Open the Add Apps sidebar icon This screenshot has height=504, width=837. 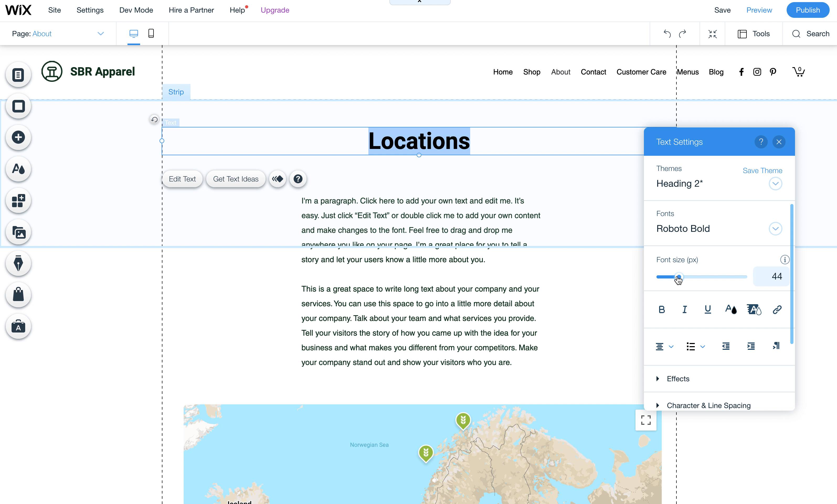coord(18,201)
